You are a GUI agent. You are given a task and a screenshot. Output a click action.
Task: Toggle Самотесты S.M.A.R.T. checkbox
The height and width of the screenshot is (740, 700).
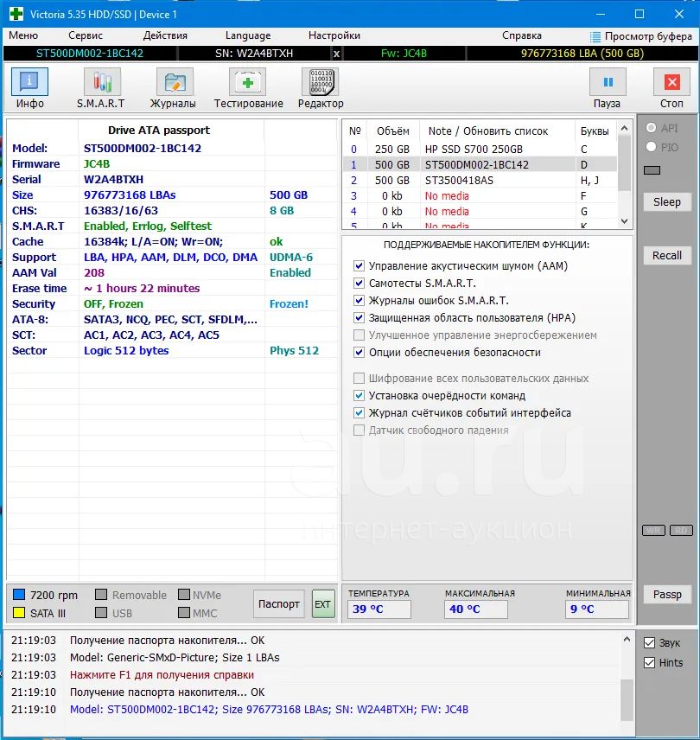click(359, 284)
